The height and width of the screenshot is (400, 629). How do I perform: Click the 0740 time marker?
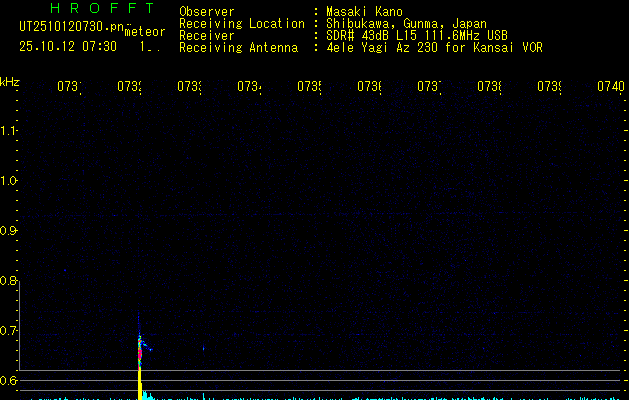[610, 87]
